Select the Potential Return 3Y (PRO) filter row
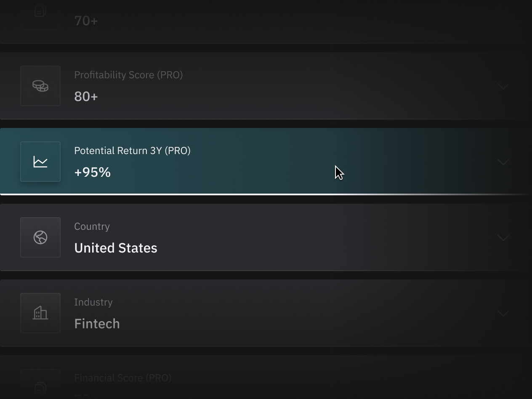Image resolution: width=532 pixels, height=399 pixels. 266,161
